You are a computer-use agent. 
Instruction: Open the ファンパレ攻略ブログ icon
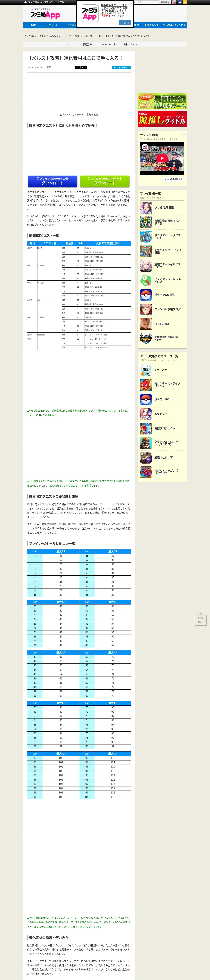146,309
